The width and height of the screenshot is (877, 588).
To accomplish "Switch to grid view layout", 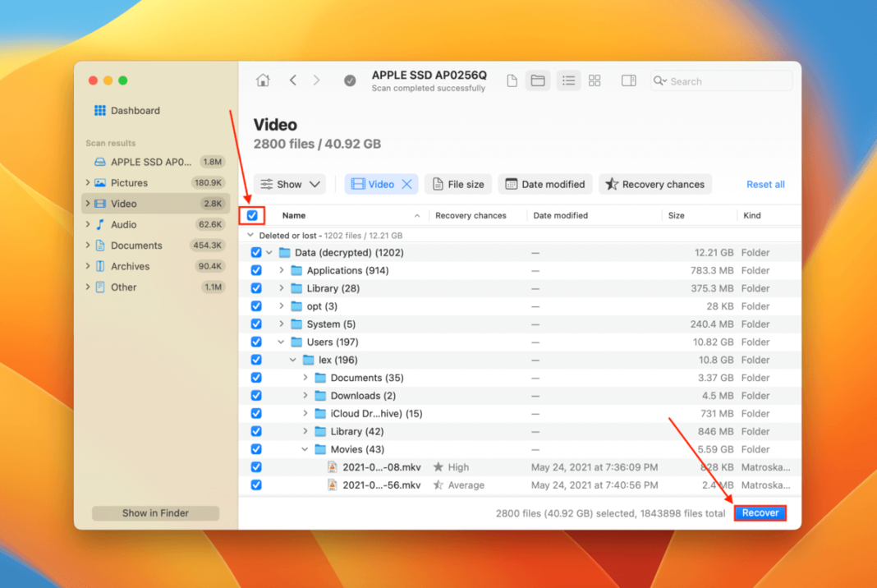I will point(595,80).
